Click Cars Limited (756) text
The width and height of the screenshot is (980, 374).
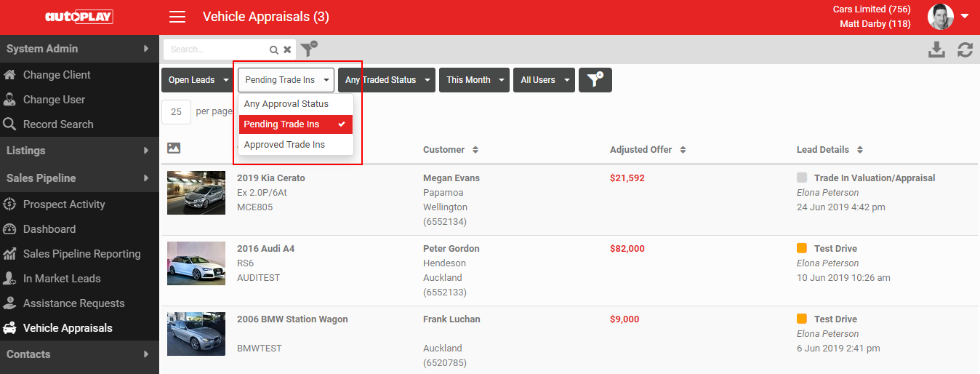point(872,9)
